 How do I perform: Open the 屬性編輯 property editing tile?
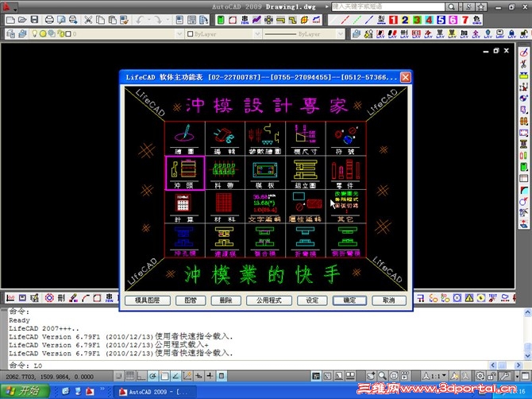[x=306, y=207]
